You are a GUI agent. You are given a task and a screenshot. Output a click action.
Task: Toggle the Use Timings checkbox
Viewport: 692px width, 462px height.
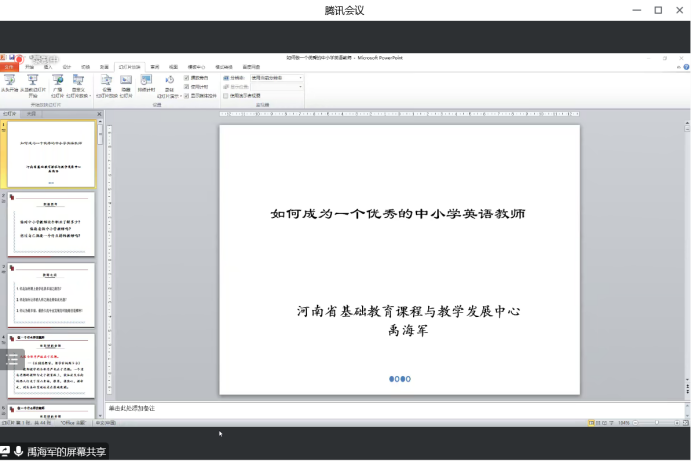click(x=187, y=86)
